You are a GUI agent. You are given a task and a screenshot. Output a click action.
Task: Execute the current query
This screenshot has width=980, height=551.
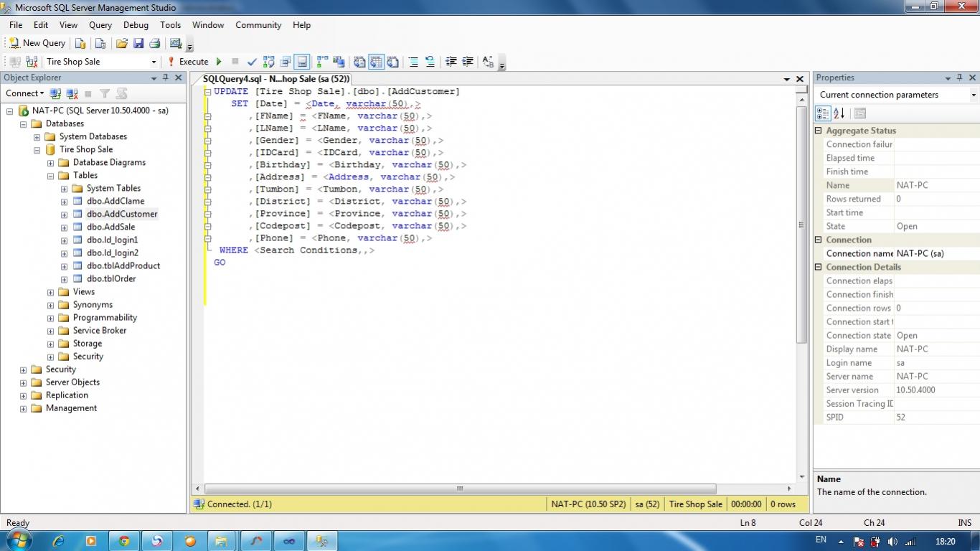(188, 62)
